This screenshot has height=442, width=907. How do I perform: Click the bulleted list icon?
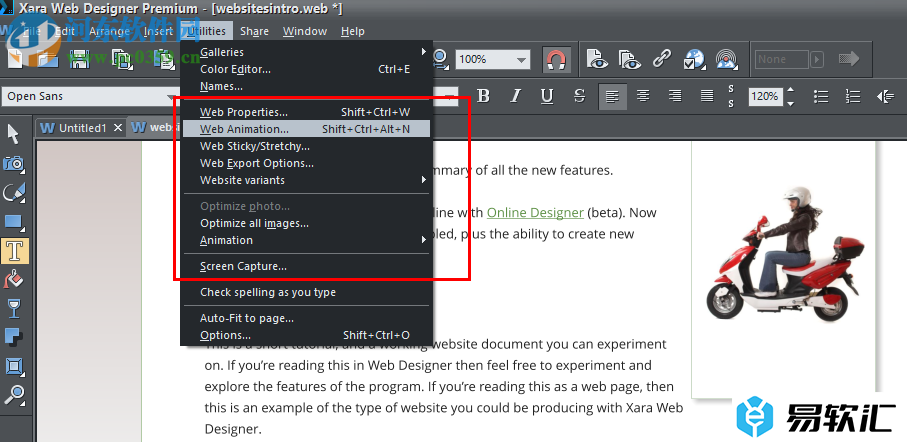point(821,96)
